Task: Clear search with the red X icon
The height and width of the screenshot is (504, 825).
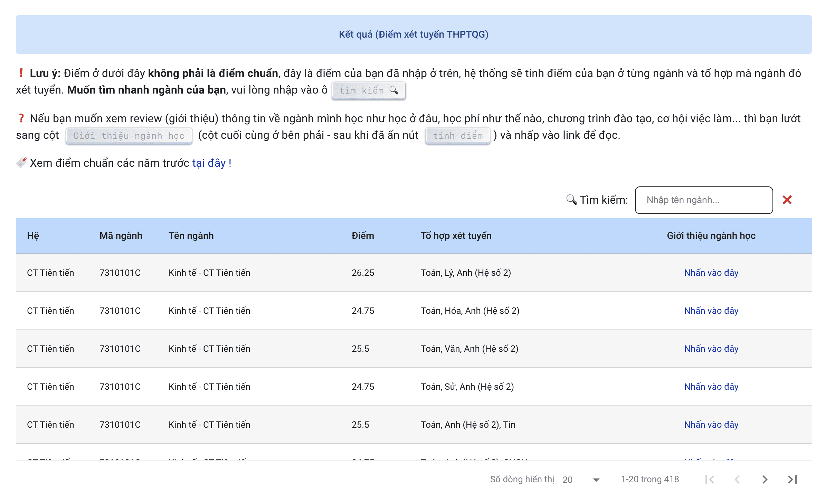Action: coord(787,200)
